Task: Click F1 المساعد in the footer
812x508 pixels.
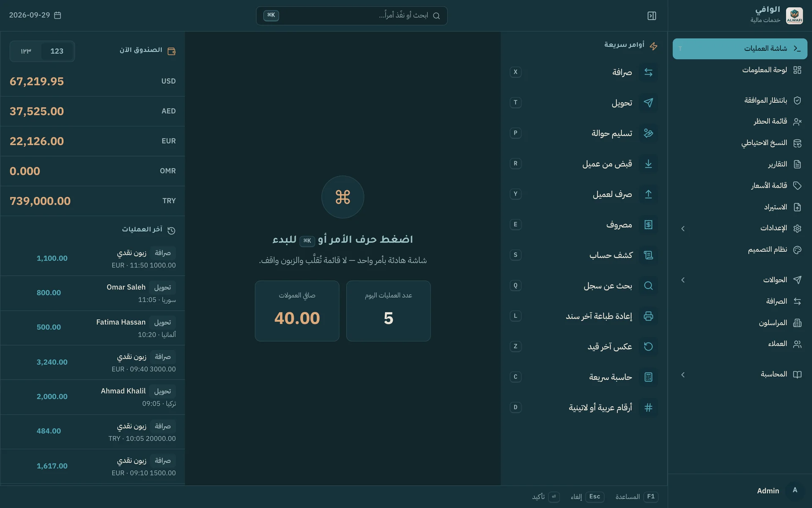Action: click(x=637, y=497)
